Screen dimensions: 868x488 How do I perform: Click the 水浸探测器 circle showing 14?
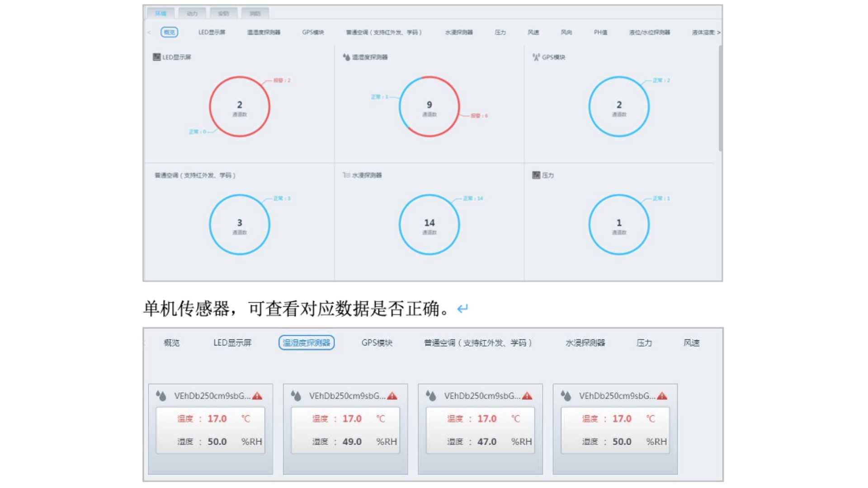point(429,225)
